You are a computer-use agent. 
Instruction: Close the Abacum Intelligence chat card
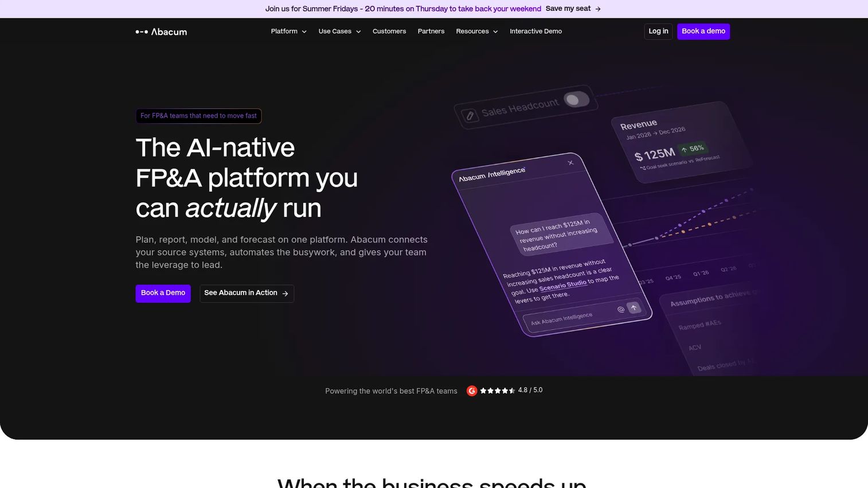[x=570, y=163]
